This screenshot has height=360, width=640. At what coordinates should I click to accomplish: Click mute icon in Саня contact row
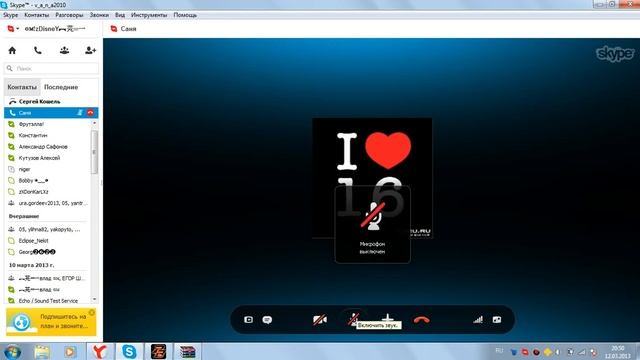coord(80,113)
